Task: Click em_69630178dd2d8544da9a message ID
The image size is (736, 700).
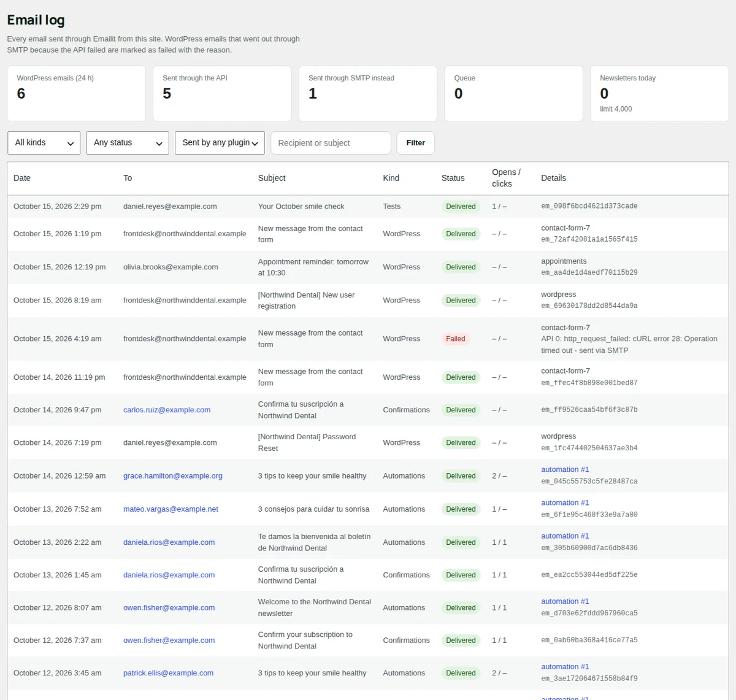Action: tap(589, 306)
